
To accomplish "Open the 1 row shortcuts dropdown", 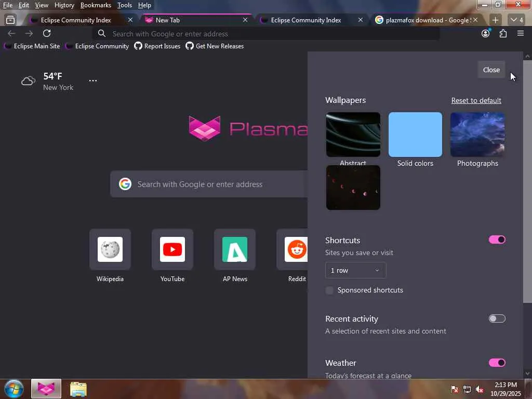I will (x=355, y=270).
